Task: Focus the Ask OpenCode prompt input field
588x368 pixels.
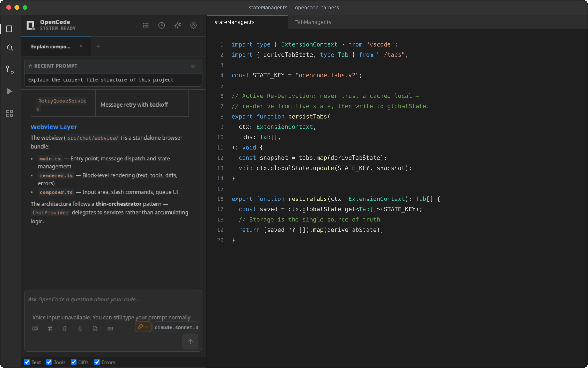Action: click(x=113, y=299)
